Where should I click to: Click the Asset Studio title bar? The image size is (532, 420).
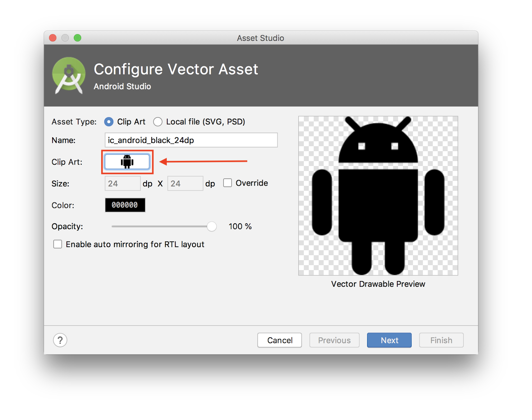point(260,38)
